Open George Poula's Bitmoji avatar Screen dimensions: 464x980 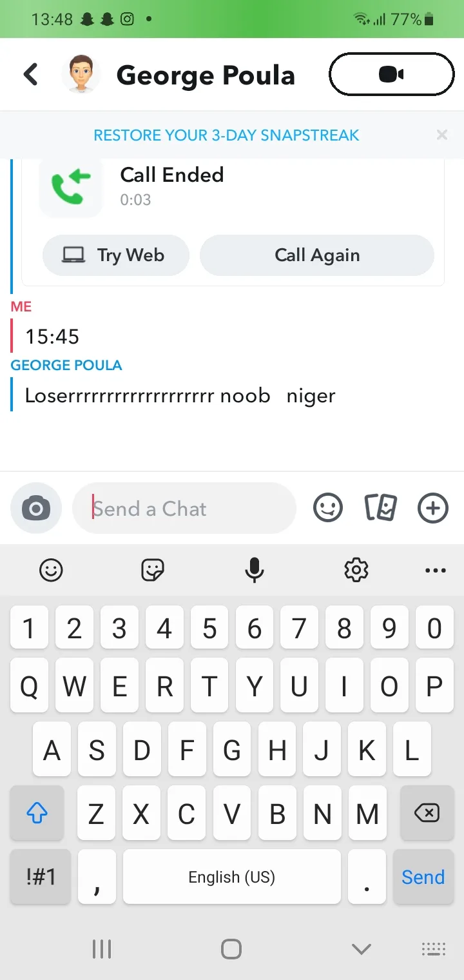(x=81, y=75)
